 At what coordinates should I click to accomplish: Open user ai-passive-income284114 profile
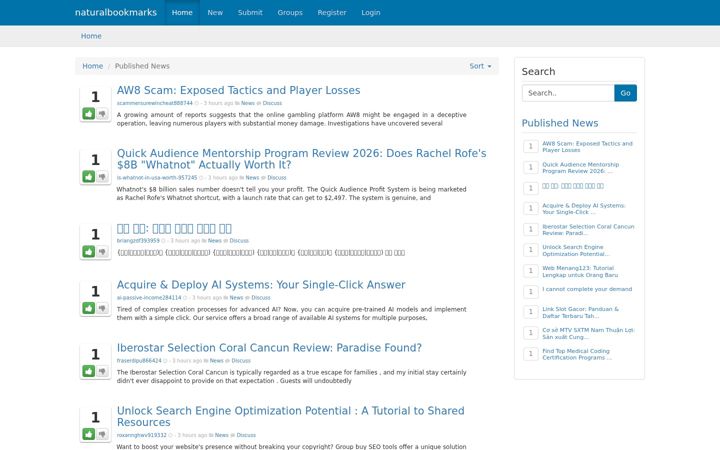tap(149, 298)
